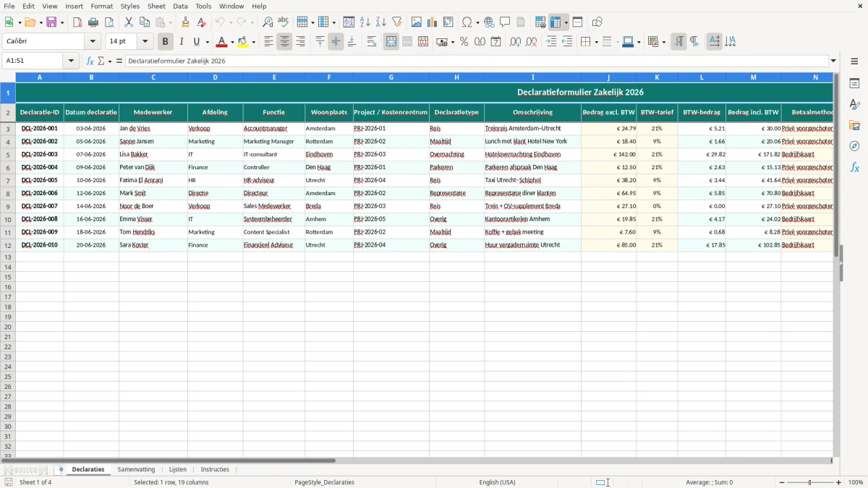The width and height of the screenshot is (868, 488).
Task: Open the Print Preview icon
Action: (109, 22)
